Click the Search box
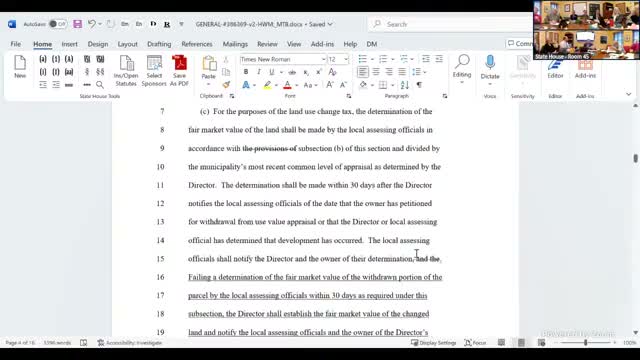The width and height of the screenshot is (640, 360). click(x=451, y=24)
